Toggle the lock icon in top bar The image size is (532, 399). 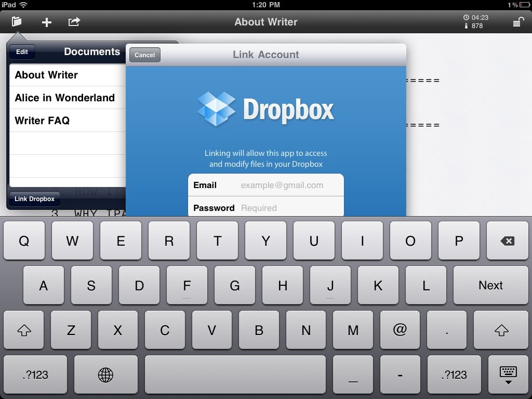point(518,22)
